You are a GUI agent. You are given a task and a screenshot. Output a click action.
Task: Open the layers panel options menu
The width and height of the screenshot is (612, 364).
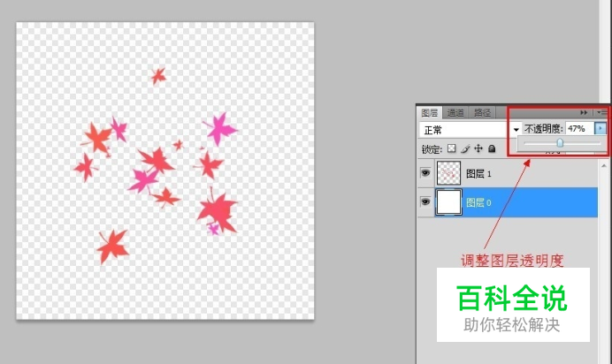tap(601, 112)
